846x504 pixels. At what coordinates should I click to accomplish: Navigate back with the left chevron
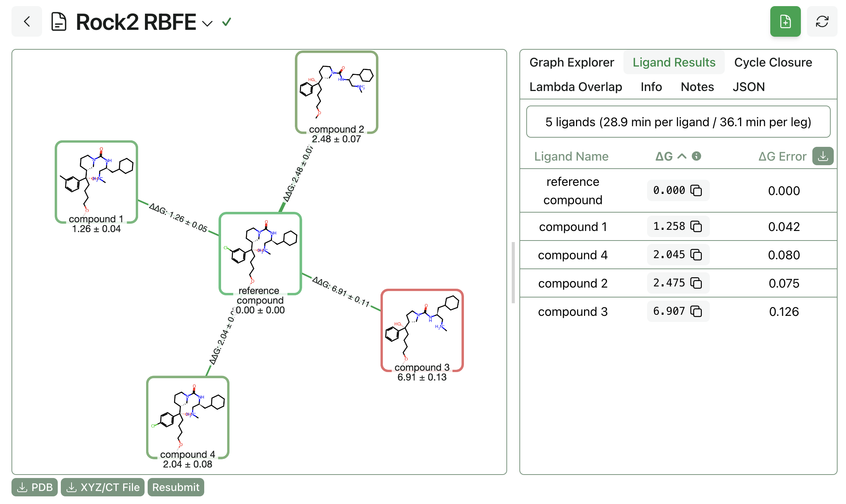tap(26, 21)
